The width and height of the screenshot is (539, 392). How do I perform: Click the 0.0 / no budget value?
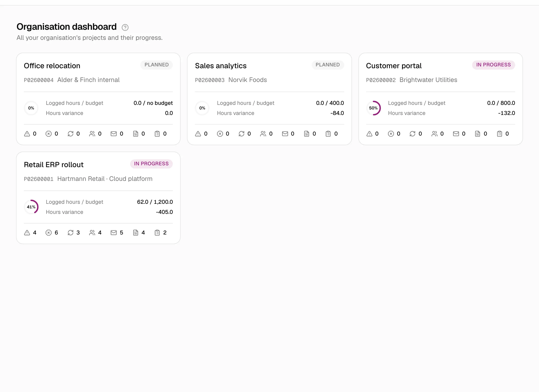point(153,103)
